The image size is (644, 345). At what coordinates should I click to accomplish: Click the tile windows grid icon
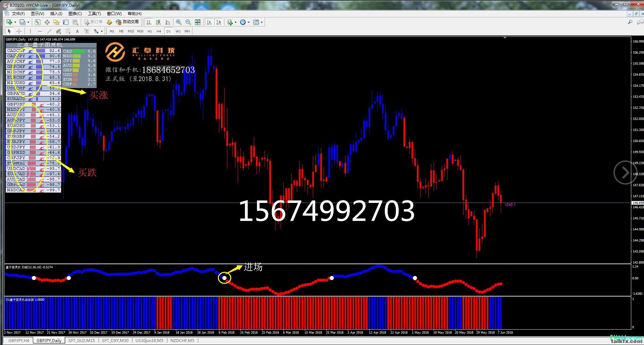click(198, 22)
